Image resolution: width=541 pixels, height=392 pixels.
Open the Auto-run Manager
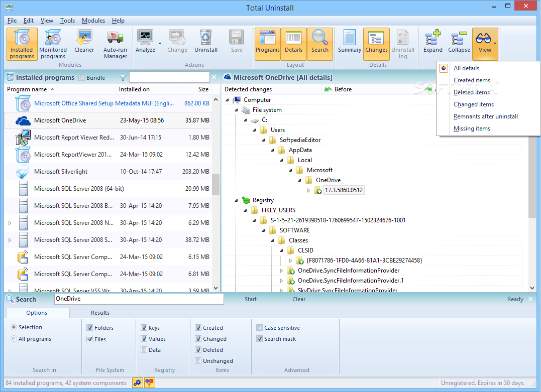pos(115,44)
